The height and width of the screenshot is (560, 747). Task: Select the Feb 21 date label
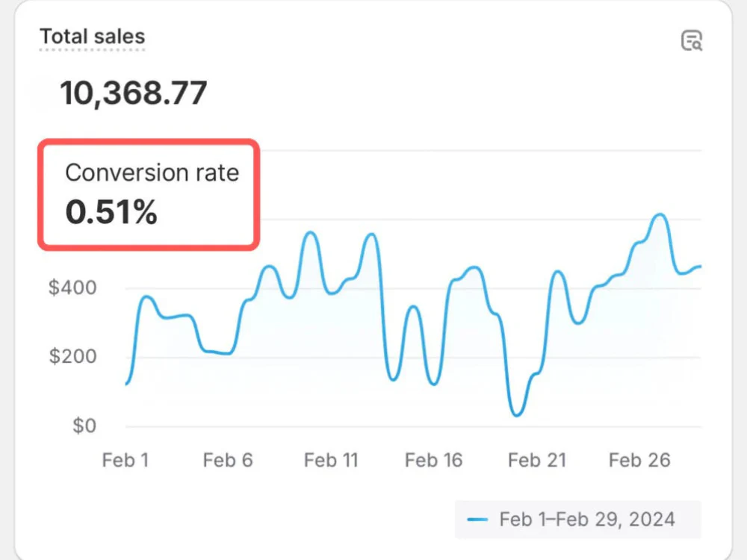click(536, 461)
